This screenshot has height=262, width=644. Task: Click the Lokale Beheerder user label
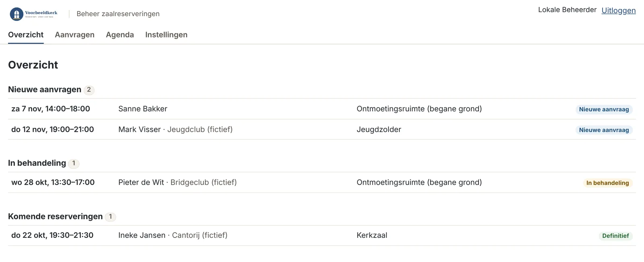tap(567, 10)
